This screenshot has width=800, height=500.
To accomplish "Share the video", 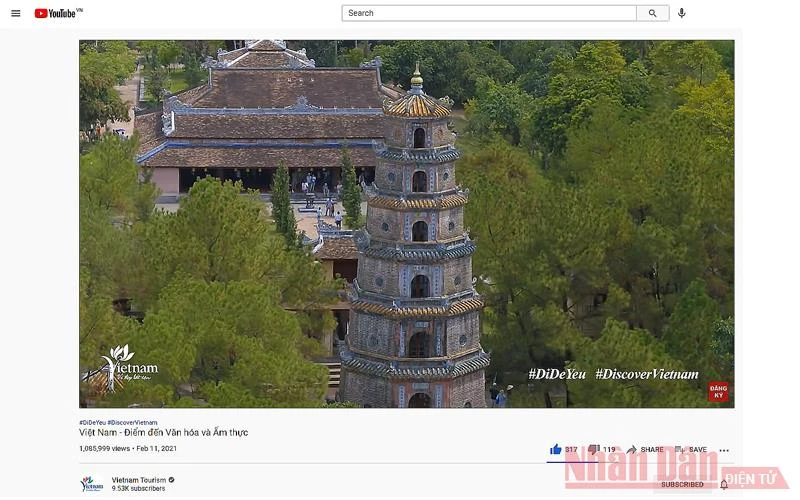I will coord(645,450).
